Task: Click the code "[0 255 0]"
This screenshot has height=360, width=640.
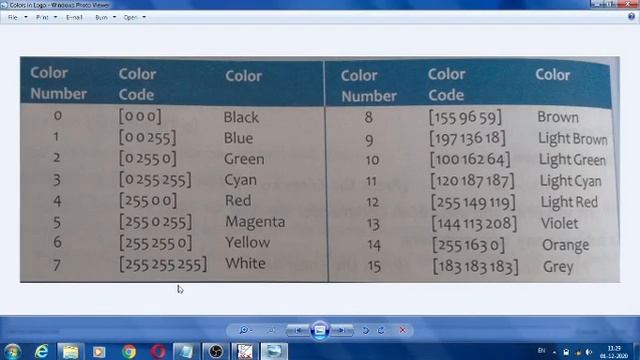Action: click(x=148, y=158)
